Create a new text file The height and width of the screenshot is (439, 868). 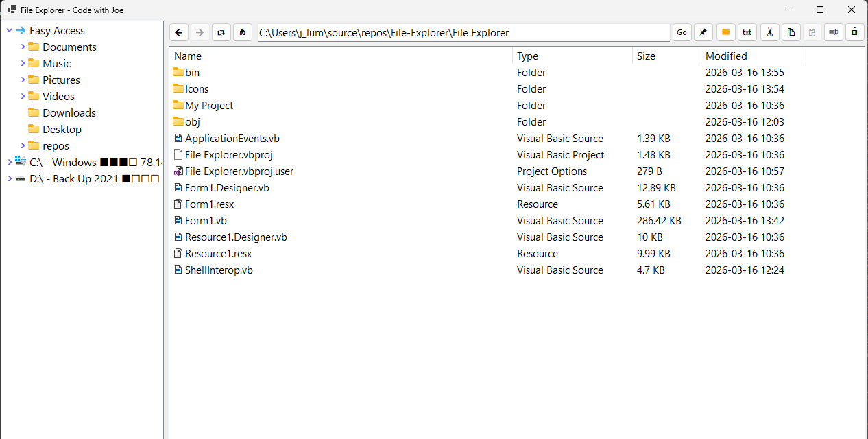pyautogui.click(x=747, y=32)
